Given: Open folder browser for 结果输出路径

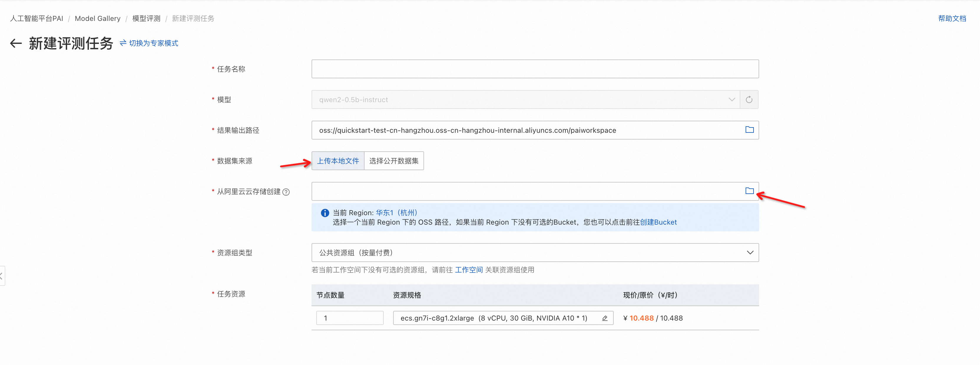Looking at the screenshot, I should pos(749,130).
